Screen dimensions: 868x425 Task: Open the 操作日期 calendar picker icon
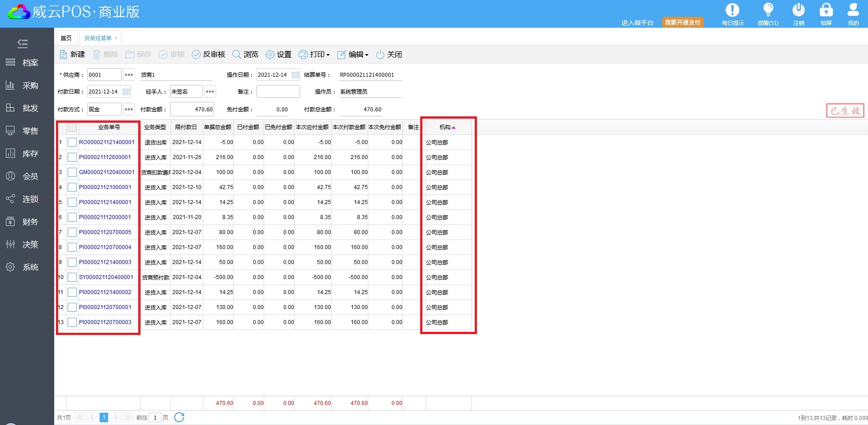(x=295, y=75)
